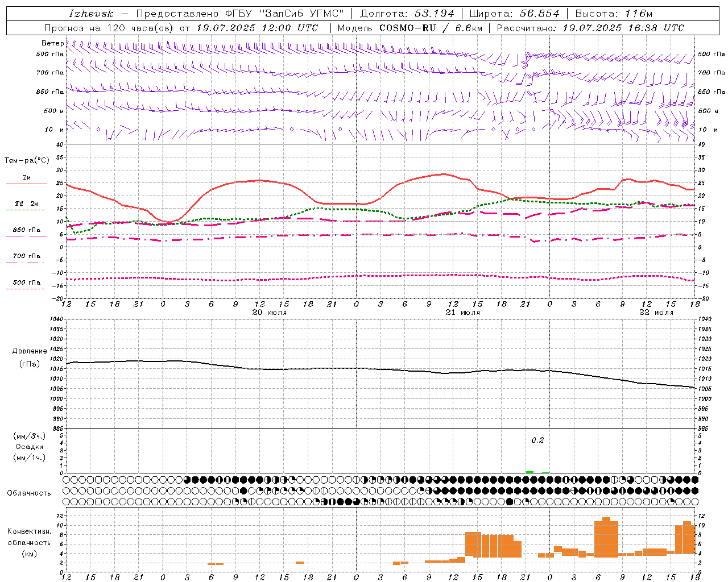Click forecast start time '19.07.2025 12:00 UTC'
The height and width of the screenshot is (582, 728).
click(257, 28)
